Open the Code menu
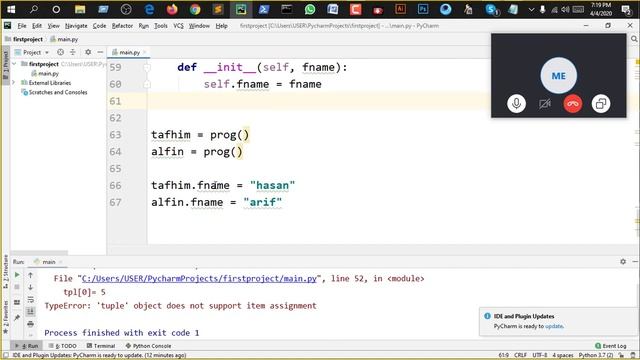Screen dimensions: 640x360 (99, 26)
